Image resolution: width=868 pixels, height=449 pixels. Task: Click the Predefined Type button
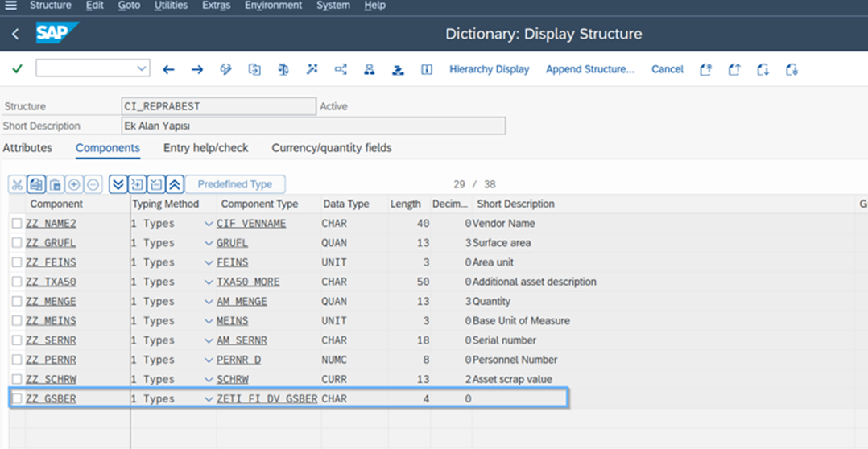pyautogui.click(x=235, y=184)
